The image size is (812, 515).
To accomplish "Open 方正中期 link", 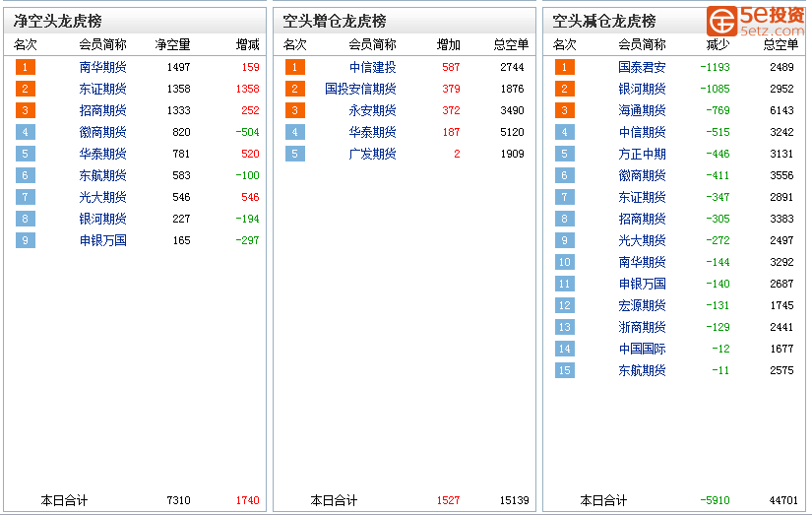I will [642, 154].
